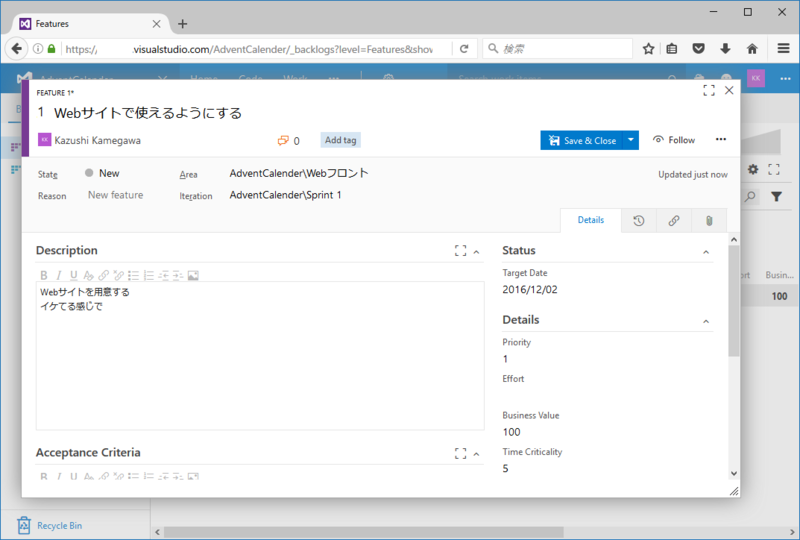The width and height of the screenshot is (800, 540).
Task: Insert image in Description editor
Action: (193, 276)
